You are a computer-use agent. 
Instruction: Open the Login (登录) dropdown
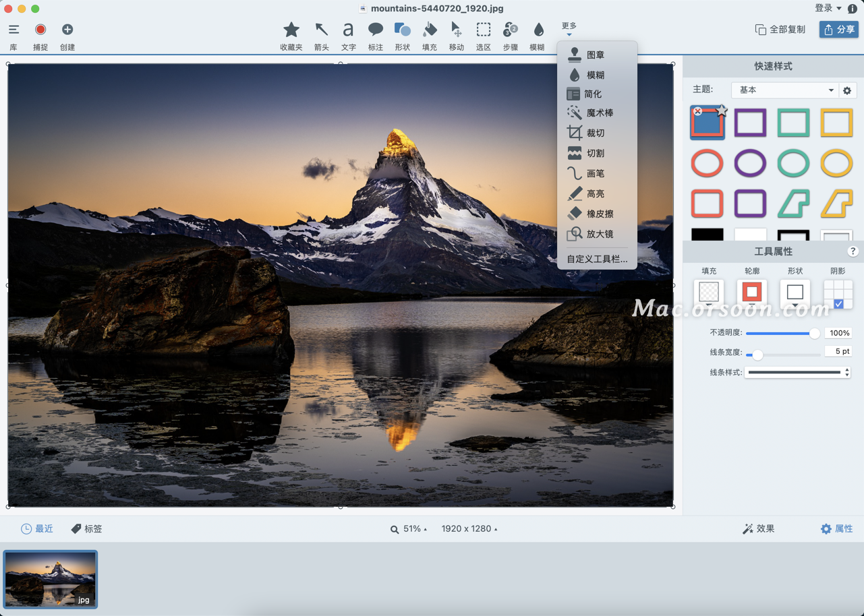pos(828,8)
